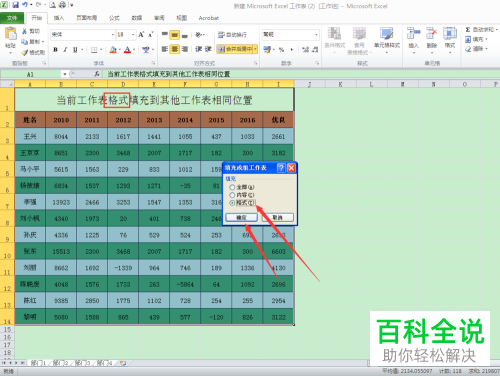Click the AutoSum (自动求和) button

tap(481, 30)
